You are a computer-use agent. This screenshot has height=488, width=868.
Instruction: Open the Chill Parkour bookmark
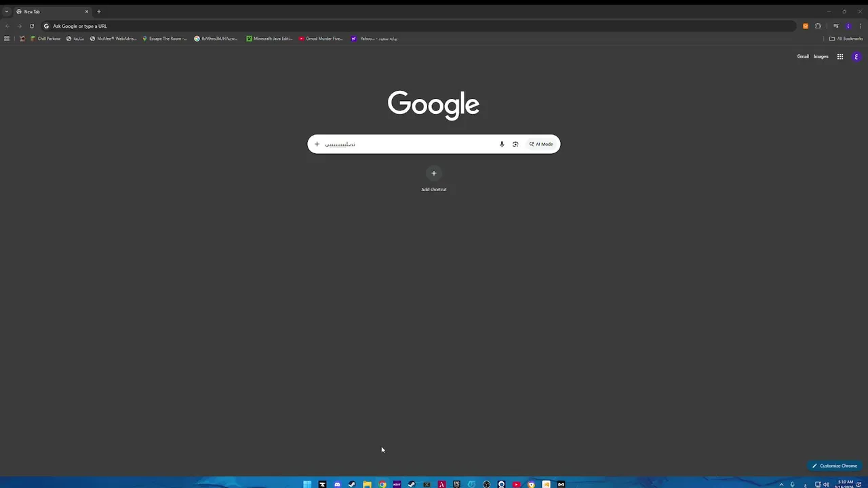(x=45, y=39)
